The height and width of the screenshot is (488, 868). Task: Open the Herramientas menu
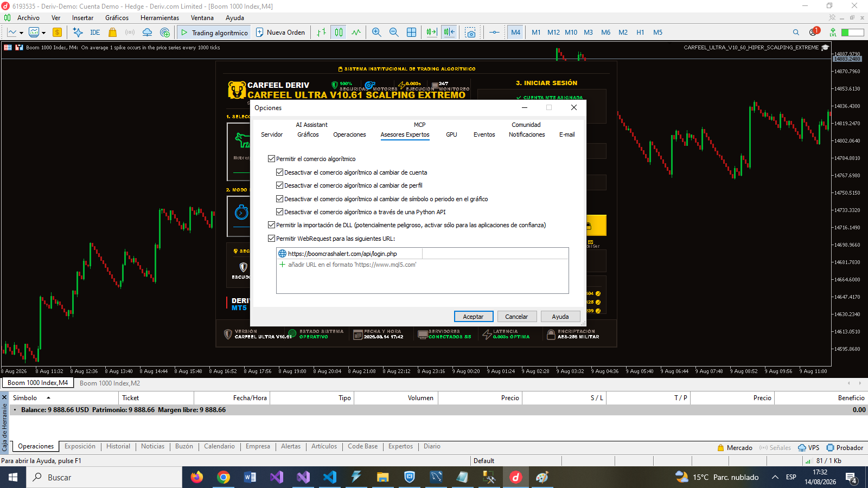159,18
